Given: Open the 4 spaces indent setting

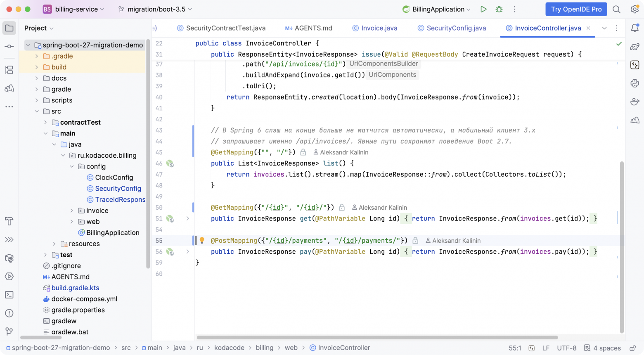Looking at the screenshot, I should [602, 348].
